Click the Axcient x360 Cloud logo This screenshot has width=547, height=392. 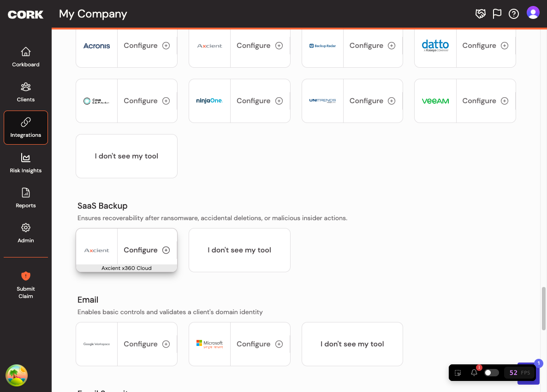click(97, 250)
